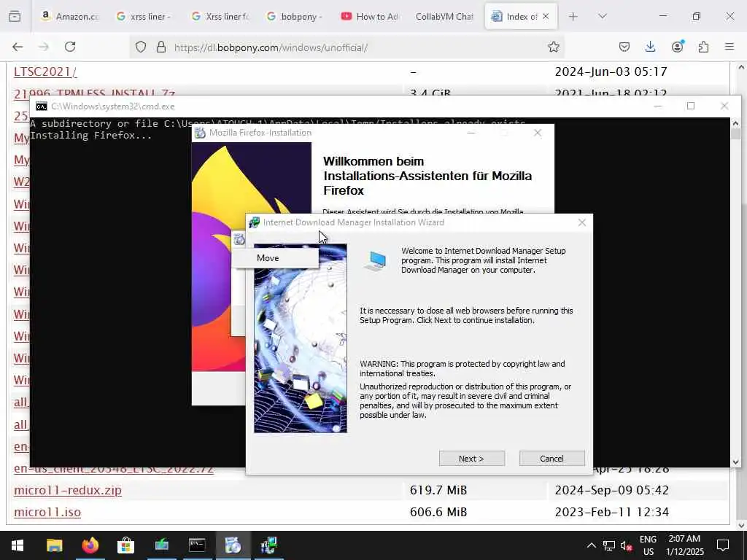The width and height of the screenshot is (747, 560).
Task: Open the Firefox application hamburger menu
Action: [729, 47]
